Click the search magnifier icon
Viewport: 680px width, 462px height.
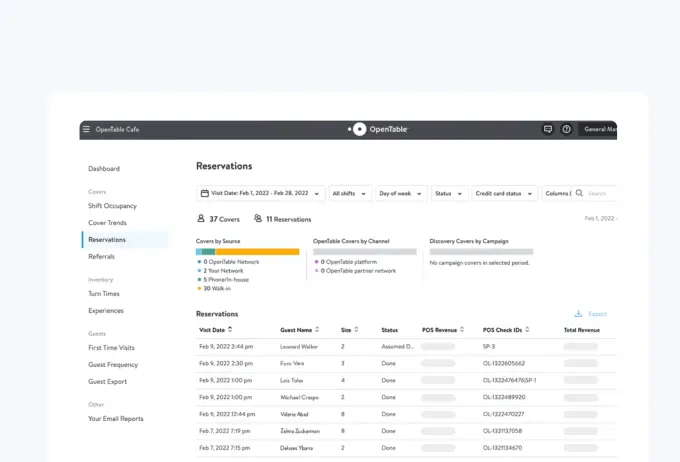click(579, 193)
